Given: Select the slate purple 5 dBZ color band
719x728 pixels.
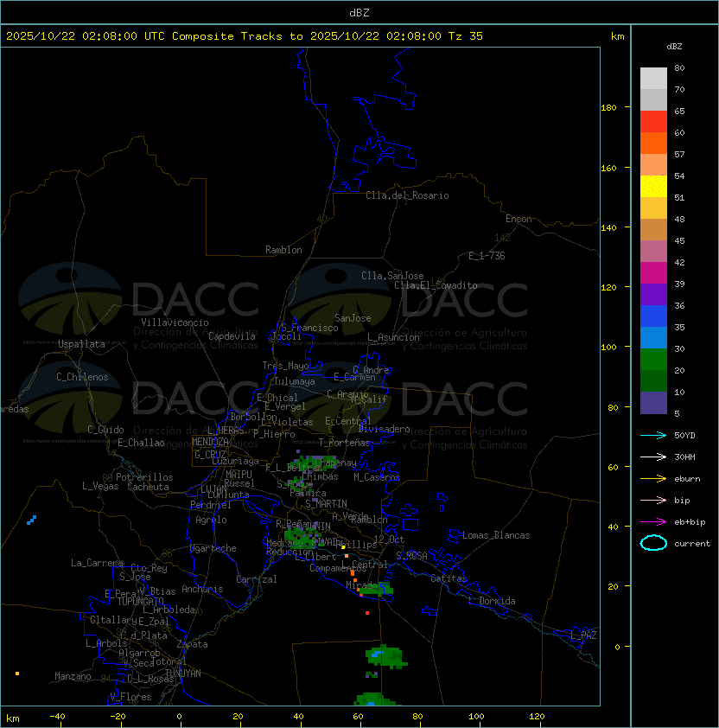Looking at the screenshot, I should point(653,403).
